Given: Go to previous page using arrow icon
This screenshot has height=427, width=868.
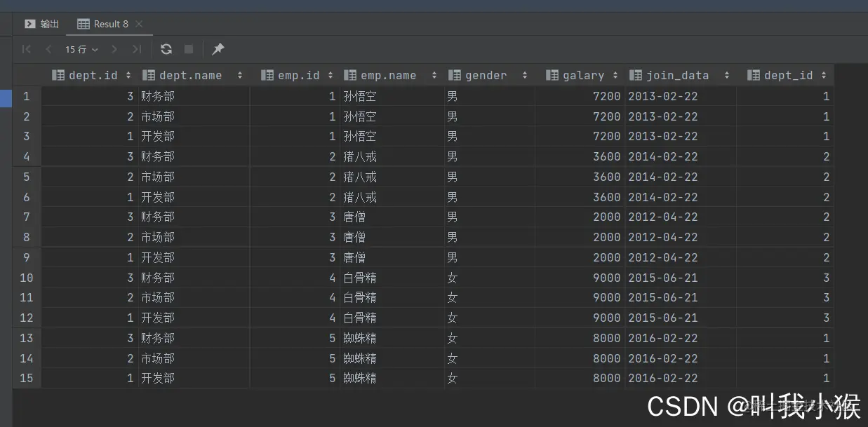Looking at the screenshot, I should [48, 49].
